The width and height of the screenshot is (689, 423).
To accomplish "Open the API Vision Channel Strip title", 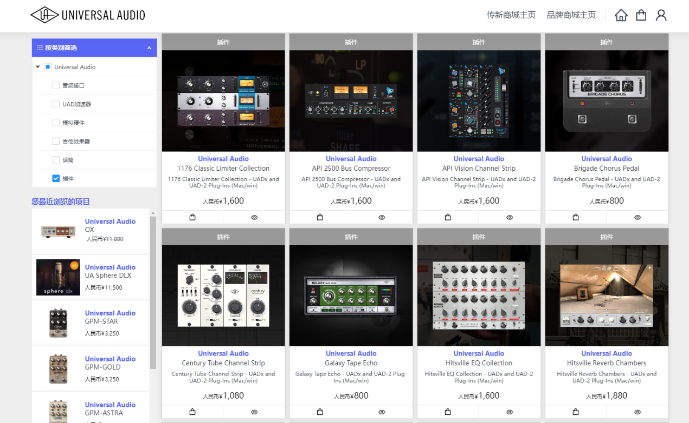I will click(479, 168).
